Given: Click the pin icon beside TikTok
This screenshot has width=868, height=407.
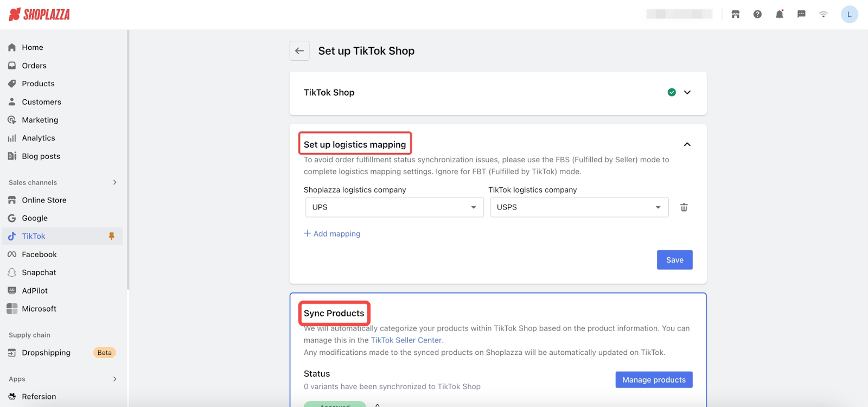Looking at the screenshot, I should coord(112,236).
